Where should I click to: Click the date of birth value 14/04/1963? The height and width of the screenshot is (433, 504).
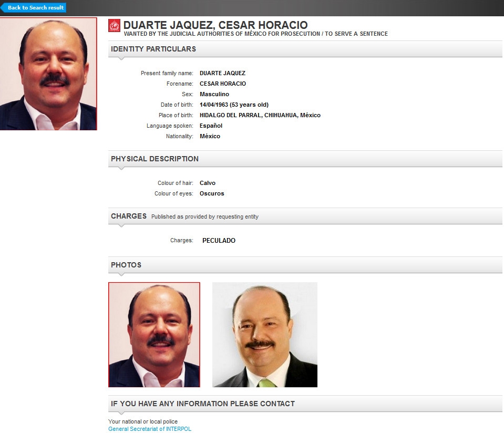pos(234,105)
